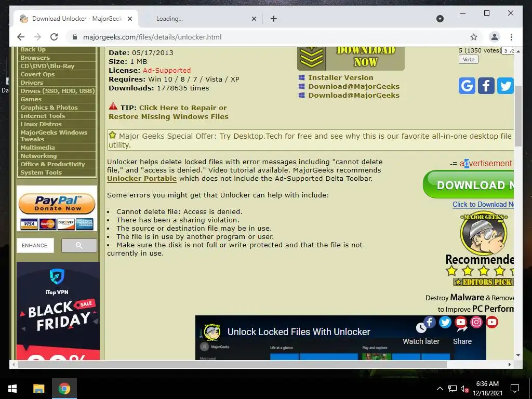The width and height of the screenshot is (532, 399).
Task: Open the iTop VPN Black Friday ad
Action: click(58, 311)
